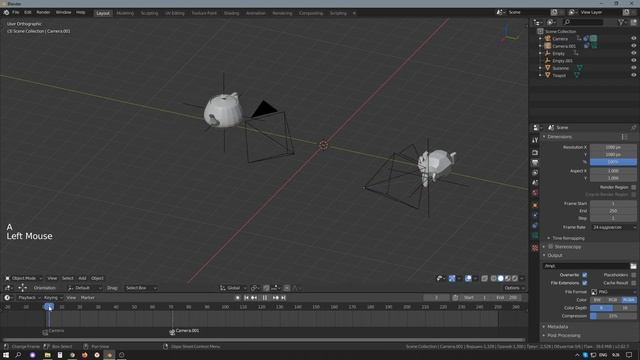This screenshot has height=360, width=640.
Task: Adjust the Compression slider
Action: 613,316
